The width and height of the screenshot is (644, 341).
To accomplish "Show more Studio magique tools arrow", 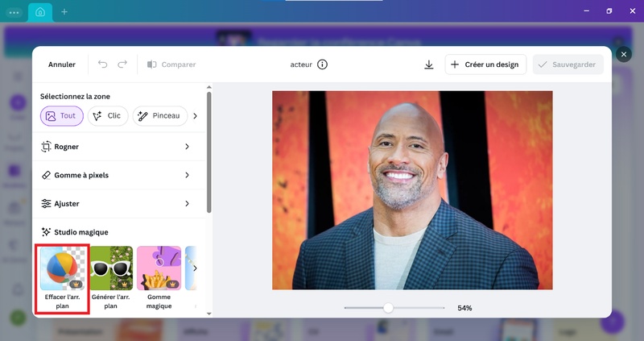I will [195, 268].
